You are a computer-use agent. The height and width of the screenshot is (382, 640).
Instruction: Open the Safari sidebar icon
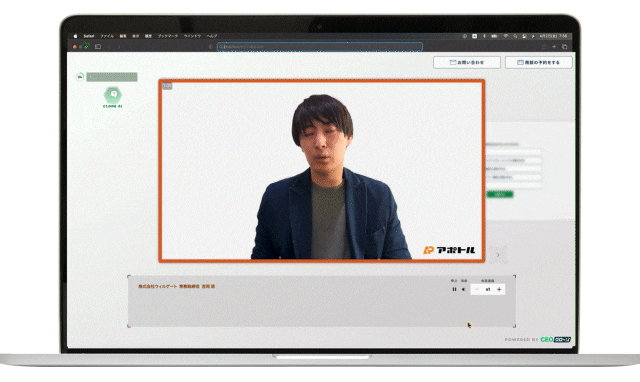coord(98,47)
